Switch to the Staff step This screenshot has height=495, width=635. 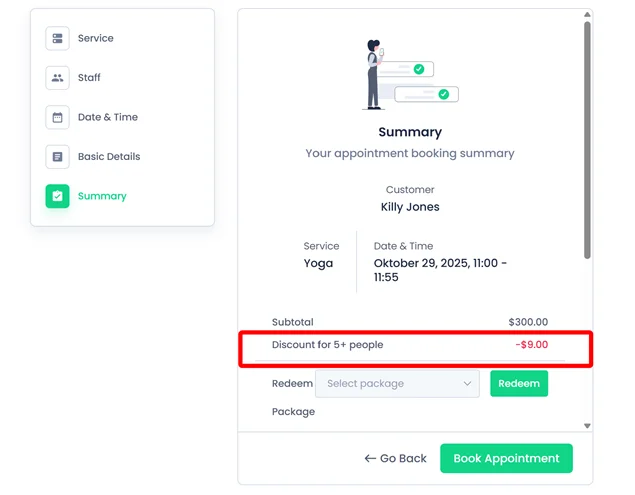click(89, 78)
